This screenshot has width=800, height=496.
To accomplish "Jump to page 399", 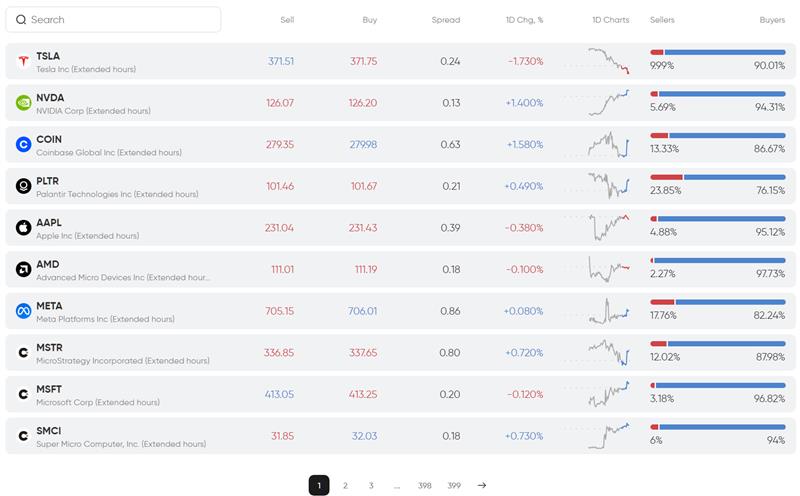I will [454, 485].
